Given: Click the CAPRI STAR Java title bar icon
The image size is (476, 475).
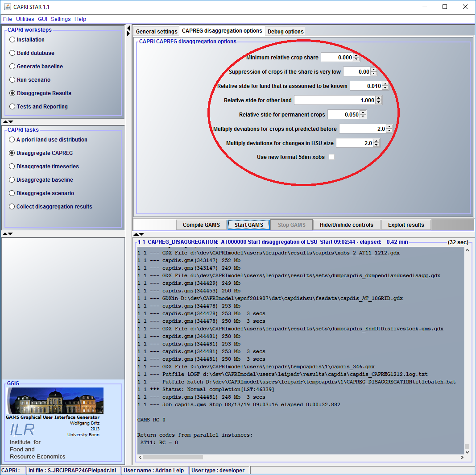Looking at the screenshot, I should click(x=8, y=7).
